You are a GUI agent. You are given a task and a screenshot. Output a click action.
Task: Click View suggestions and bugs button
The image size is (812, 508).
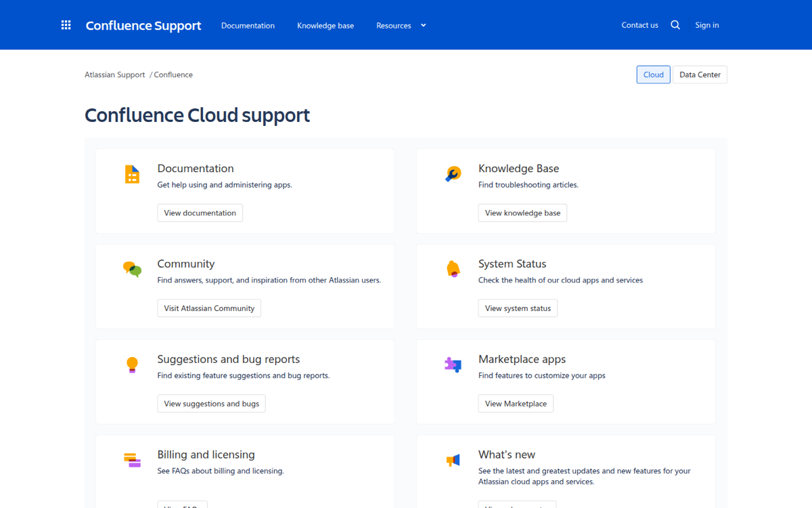click(x=212, y=404)
